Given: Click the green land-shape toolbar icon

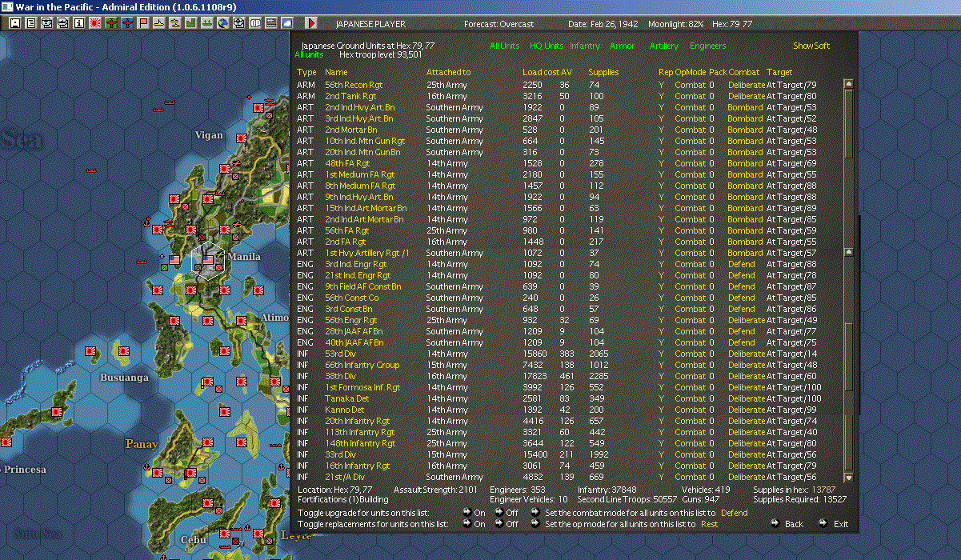Looking at the screenshot, I should coord(191,23).
